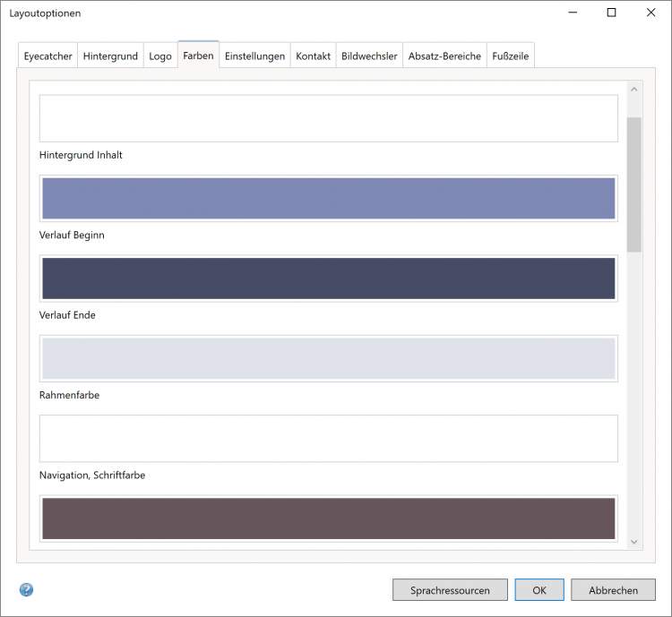This screenshot has width=672, height=617.
Task: Pick the Verlauf Beginn color swatch
Action: pyautogui.click(x=328, y=198)
